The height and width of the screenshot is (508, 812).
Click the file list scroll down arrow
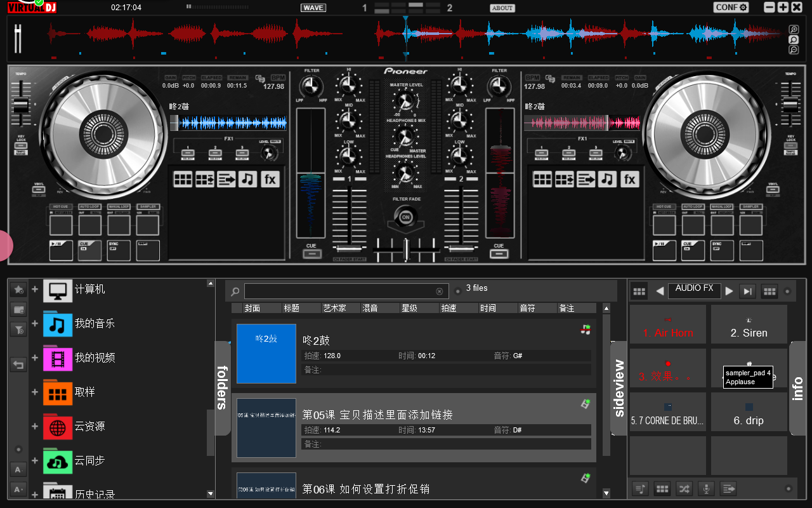tap(606, 493)
